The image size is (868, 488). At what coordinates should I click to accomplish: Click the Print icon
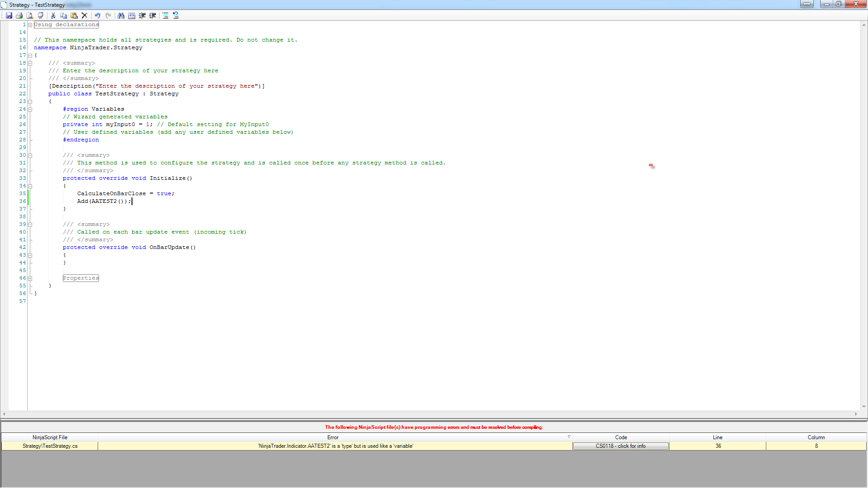click(x=19, y=15)
